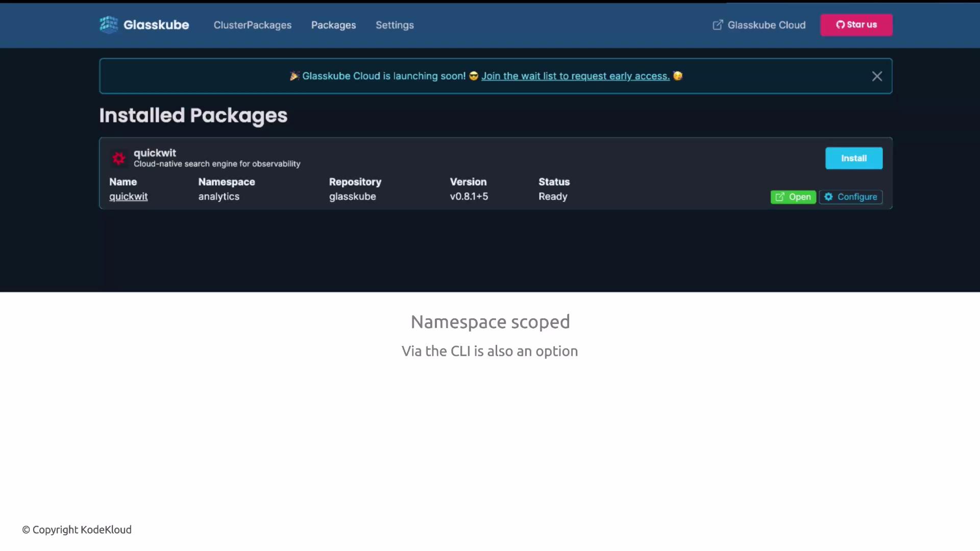This screenshot has width=980, height=551.
Task: Click the analytics namespace value
Action: point(219,196)
